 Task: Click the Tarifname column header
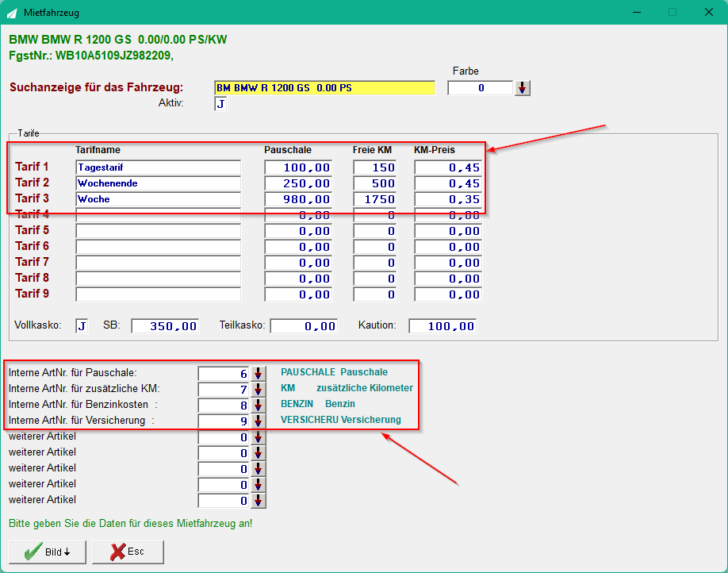coord(98,150)
